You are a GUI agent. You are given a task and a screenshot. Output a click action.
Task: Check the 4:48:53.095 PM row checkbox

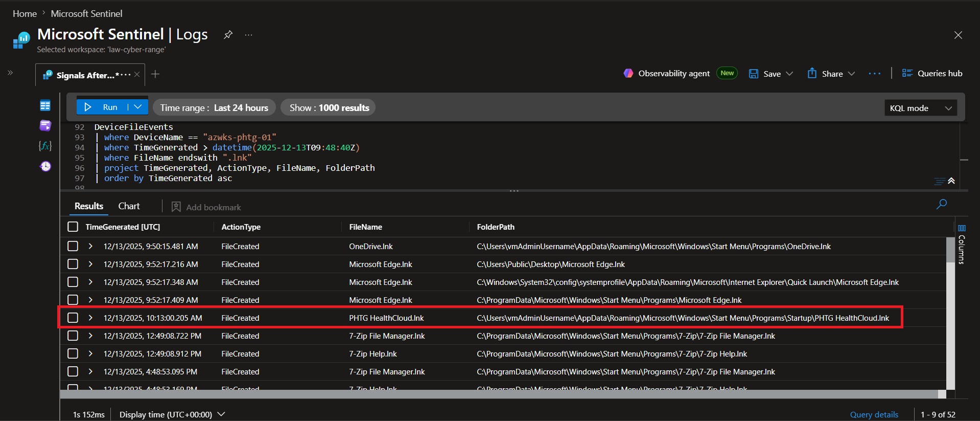click(x=73, y=371)
